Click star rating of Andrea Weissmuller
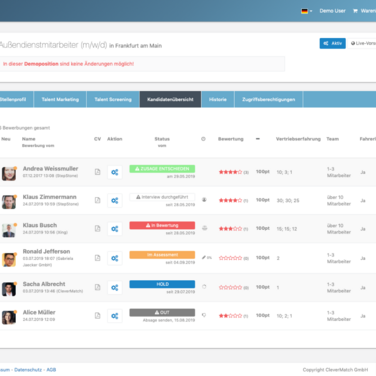376x376 pixels. pos(230,172)
